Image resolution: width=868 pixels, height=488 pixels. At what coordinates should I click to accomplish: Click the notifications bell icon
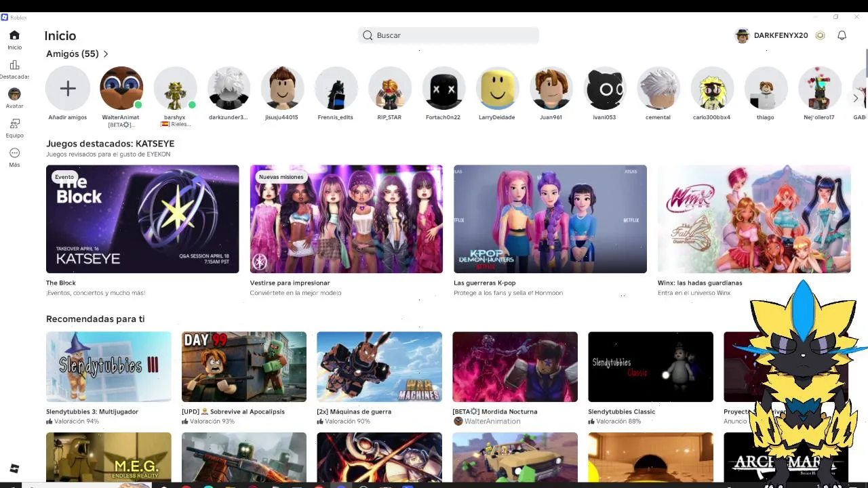point(842,35)
